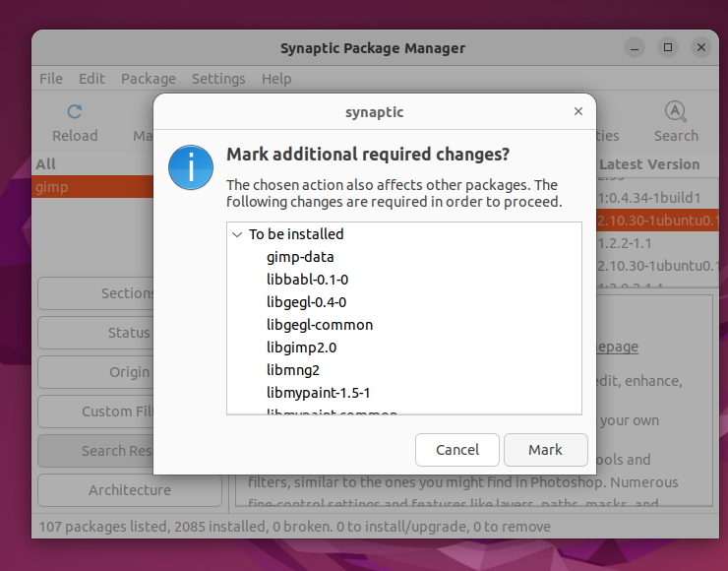Close the synaptic dialog with X
Viewport: 728px width, 571px height.
pos(578,111)
